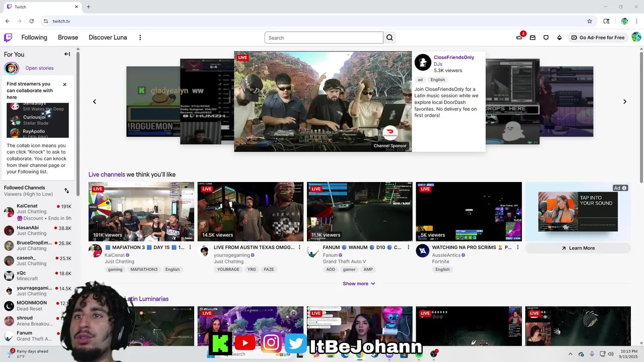Image resolution: width=644 pixels, height=362 pixels.
Task: Collapse the For You sidebar
Action: (x=67, y=54)
